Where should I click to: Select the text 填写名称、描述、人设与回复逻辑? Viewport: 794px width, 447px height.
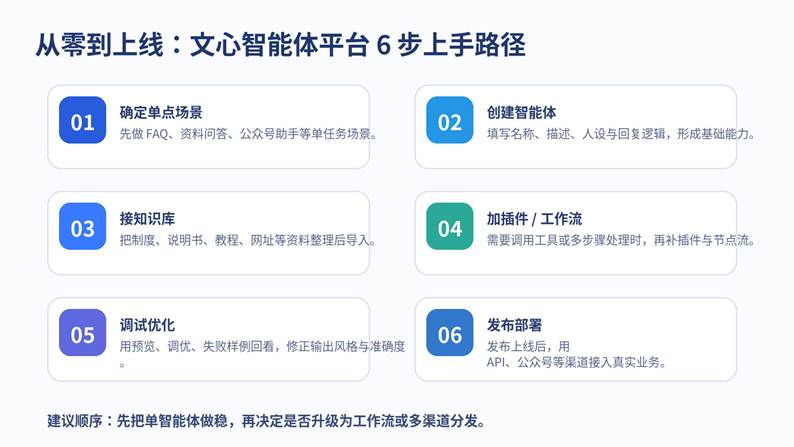[620, 134]
